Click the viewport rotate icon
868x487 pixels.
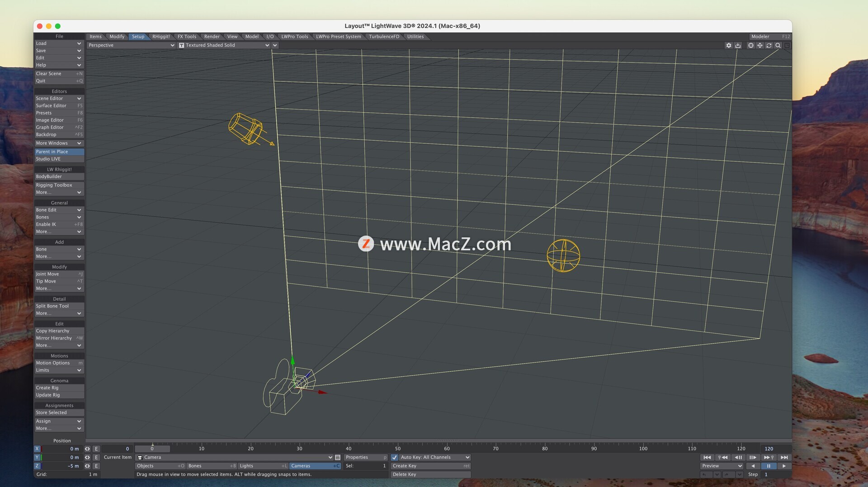pyautogui.click(x=769, y=45)
